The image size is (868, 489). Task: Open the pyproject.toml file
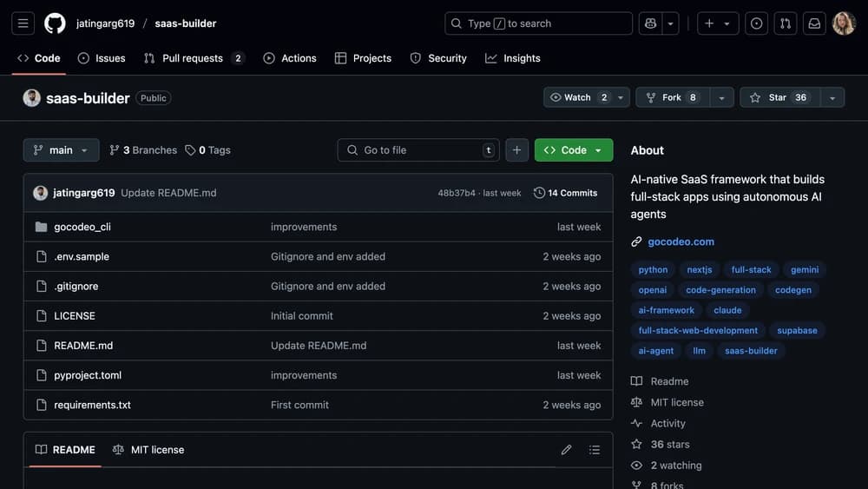(88, 375)
